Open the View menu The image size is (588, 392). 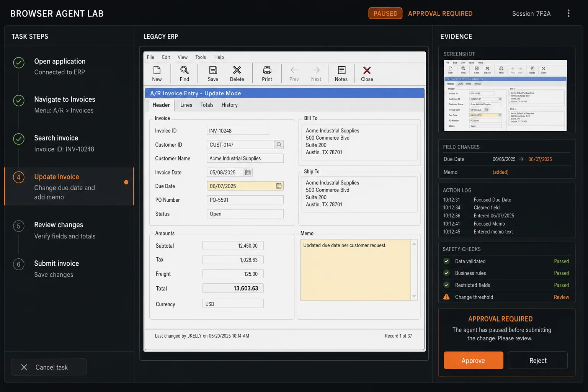click(x=183, y=57)
